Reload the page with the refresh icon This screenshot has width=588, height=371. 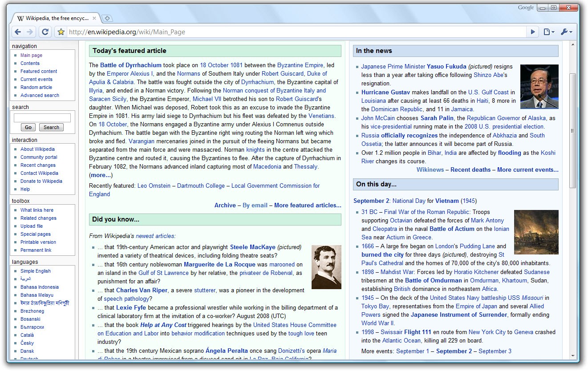(x=45, y=32)
